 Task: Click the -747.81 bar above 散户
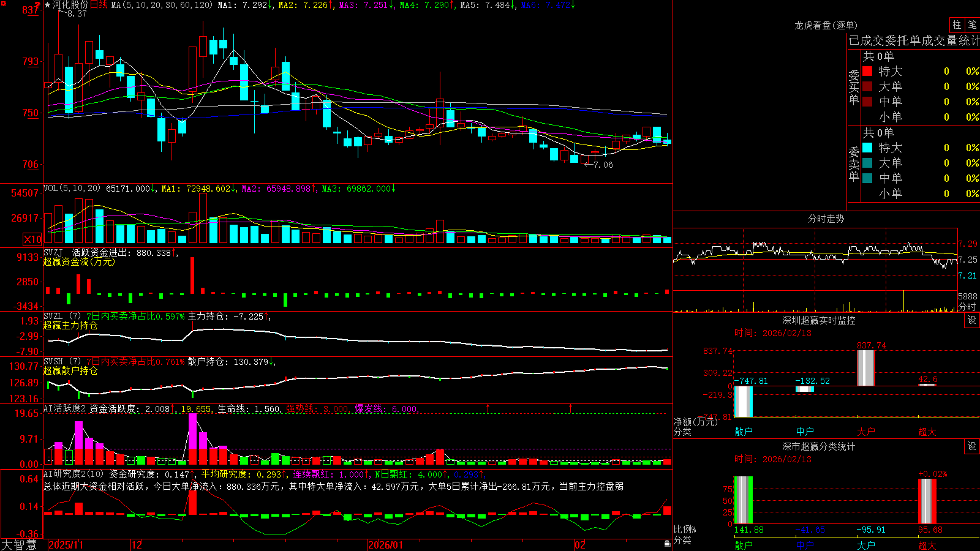tap(744, 402)
